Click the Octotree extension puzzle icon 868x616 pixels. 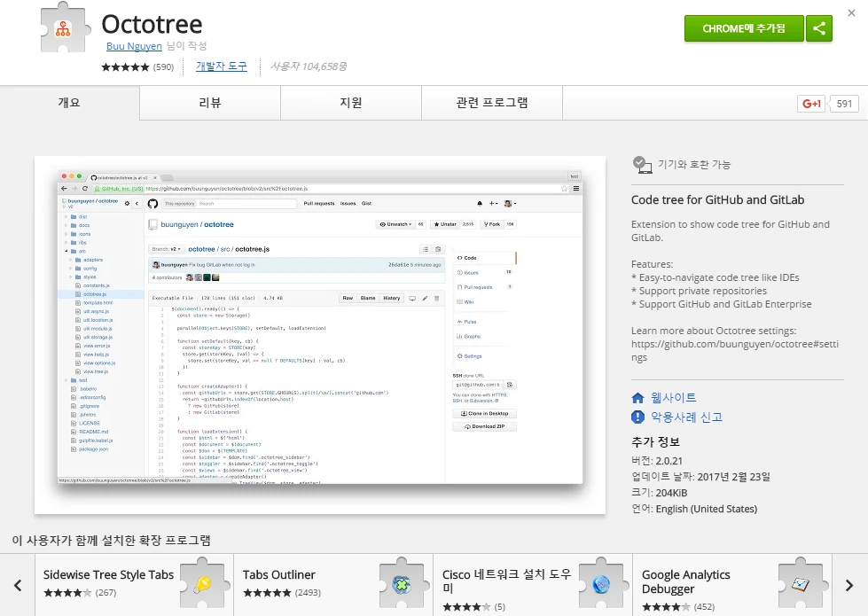pyautogui.click(x=66, y=27)
